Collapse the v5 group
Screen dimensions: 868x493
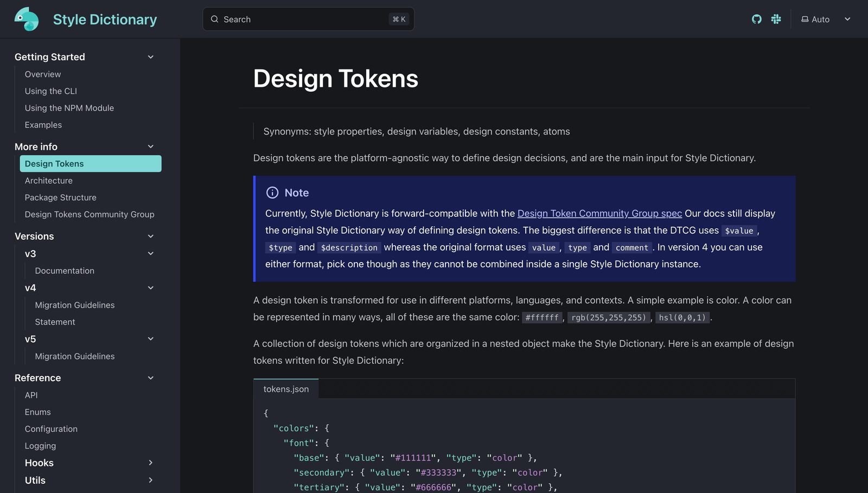tap(151, 339)
